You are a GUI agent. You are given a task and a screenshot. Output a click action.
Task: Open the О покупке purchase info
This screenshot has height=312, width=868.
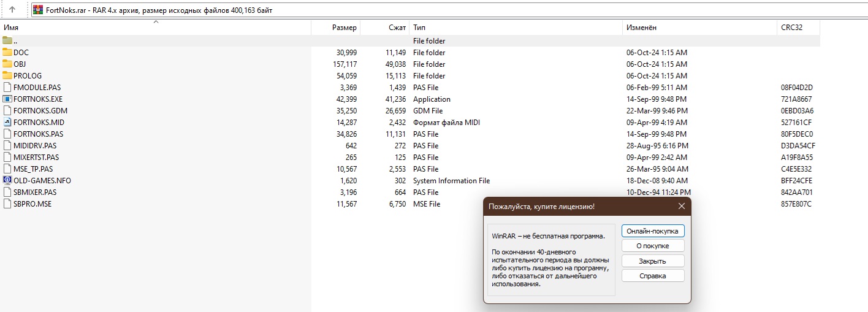(x=652, y=246)
